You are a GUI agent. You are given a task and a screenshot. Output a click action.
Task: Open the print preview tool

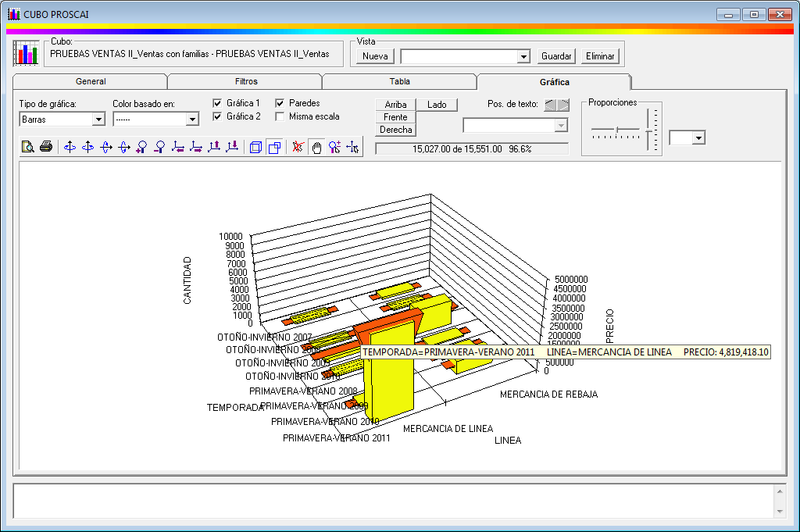[27, 148]
